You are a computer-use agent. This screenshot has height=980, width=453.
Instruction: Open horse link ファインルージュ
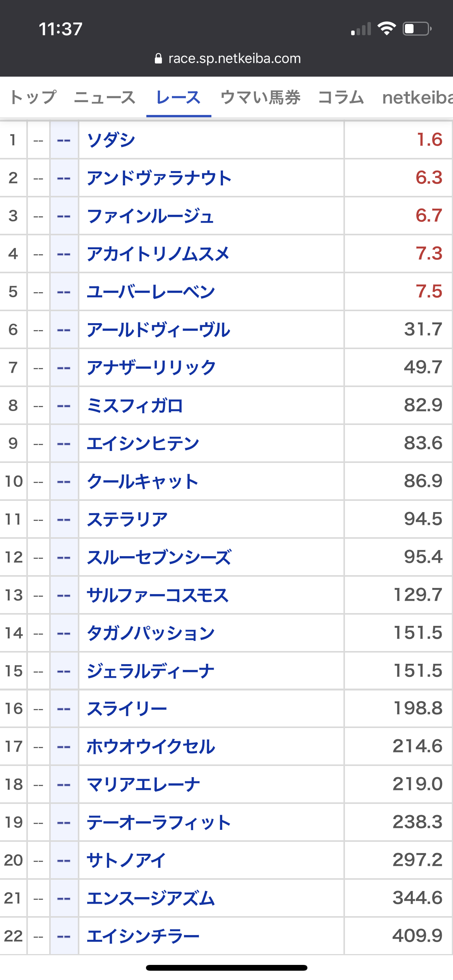pos(150,216)
